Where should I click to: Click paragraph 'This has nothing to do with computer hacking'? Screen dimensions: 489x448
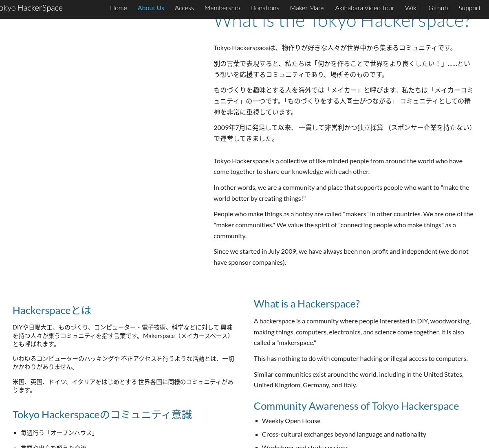tap(361, 358)
